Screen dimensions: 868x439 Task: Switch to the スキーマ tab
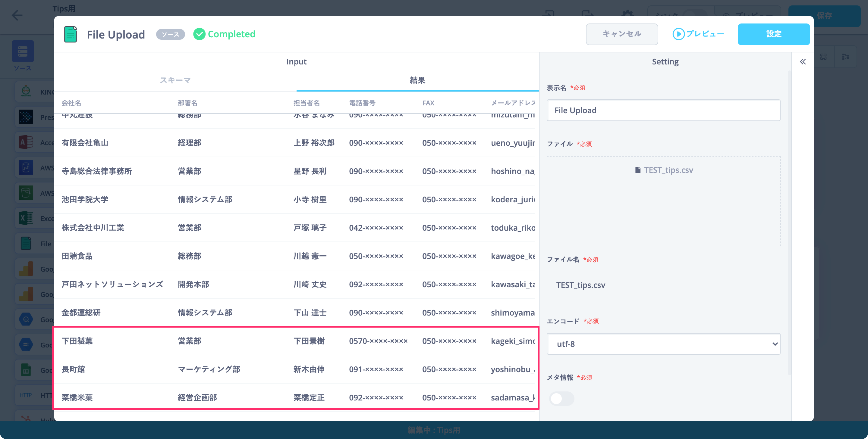(175, 80)
